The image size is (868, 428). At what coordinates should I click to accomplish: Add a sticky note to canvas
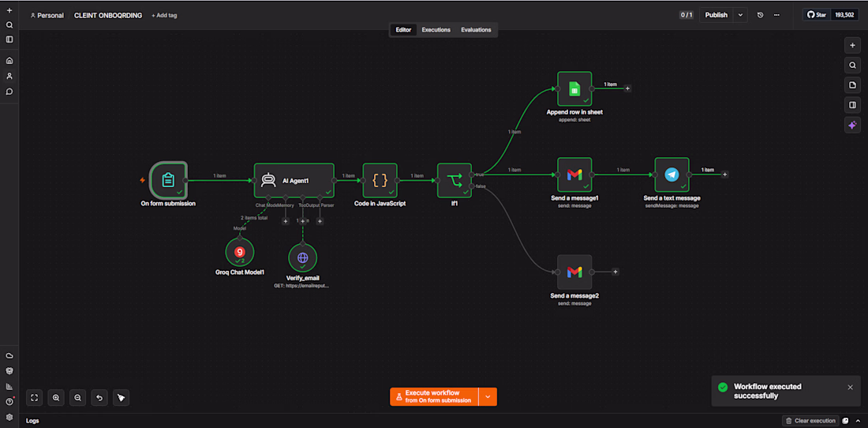click(x=852, y=85)
